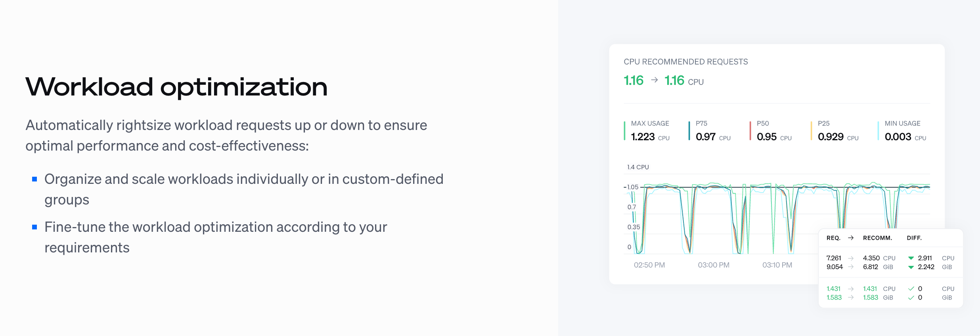This screenshot has height=336, width=980.
Task: Click the red P50 color bar
Action: tap(750, 131)
